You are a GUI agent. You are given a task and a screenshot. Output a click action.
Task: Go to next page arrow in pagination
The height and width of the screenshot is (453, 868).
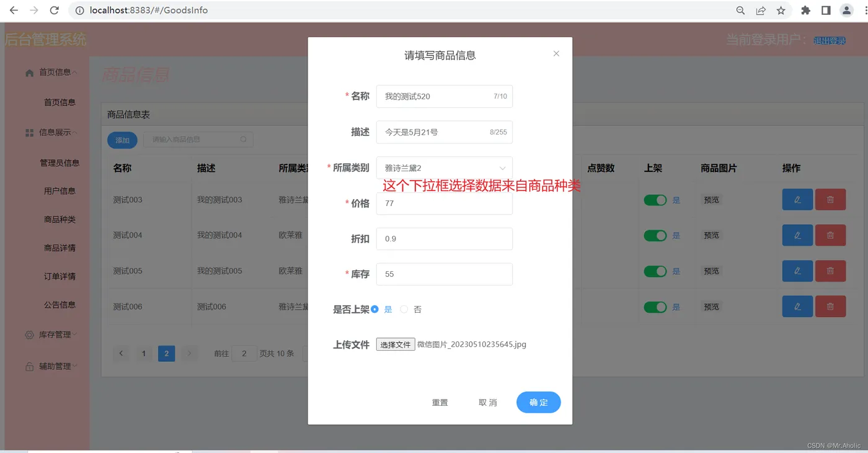tap(189, 354)
